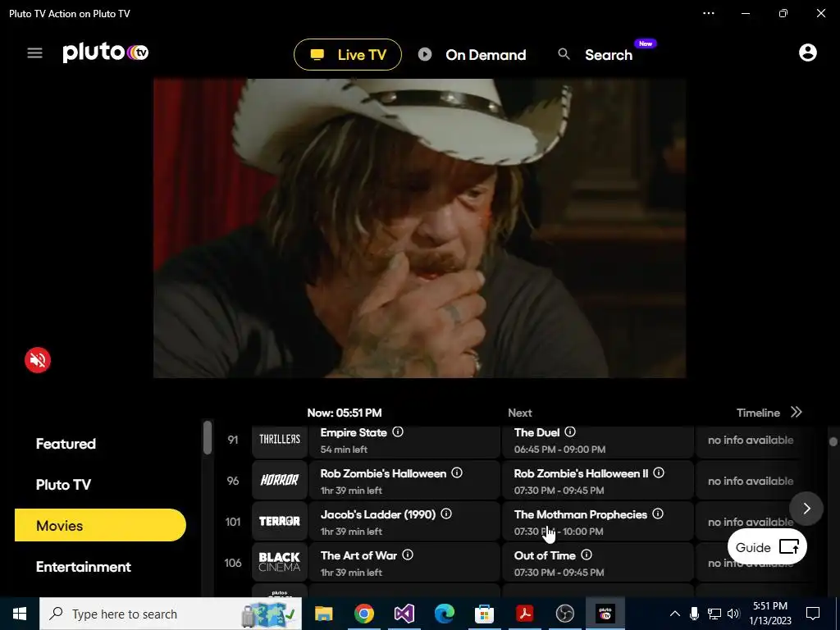Show hidden system tray icons
This screenshot has height=630, width=840.
(x=675, y=614)
